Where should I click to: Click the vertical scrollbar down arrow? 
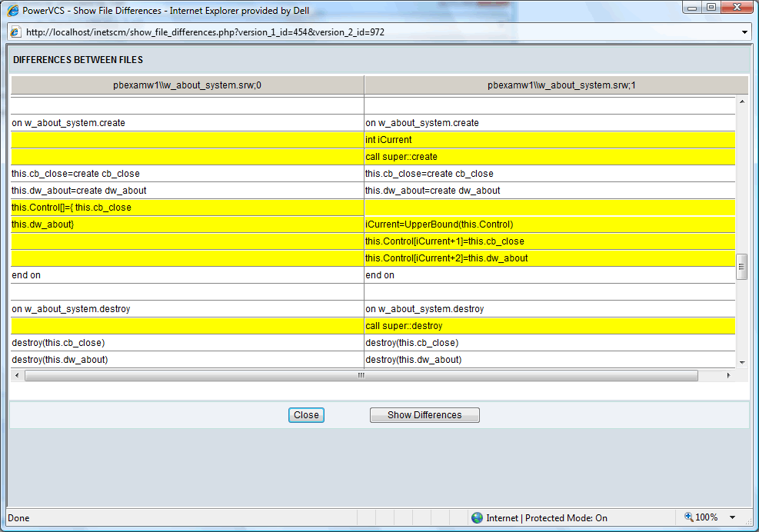click(742, 363)
